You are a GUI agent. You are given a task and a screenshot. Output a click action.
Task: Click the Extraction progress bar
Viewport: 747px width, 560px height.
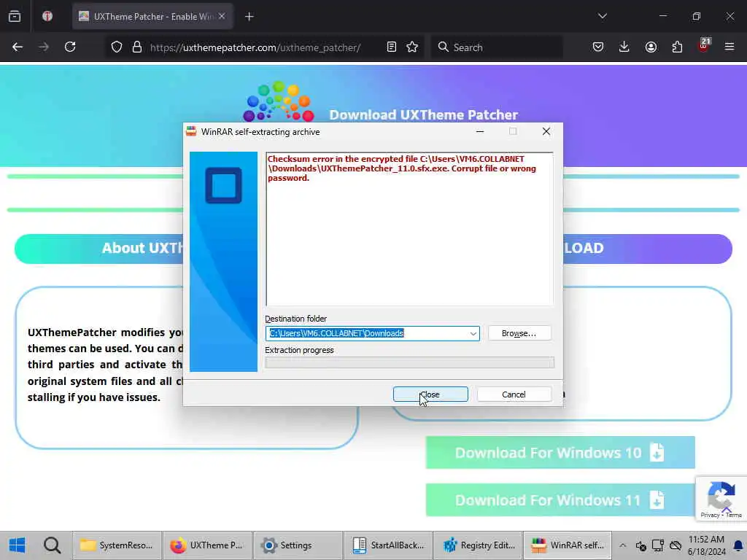pos(410,363)
